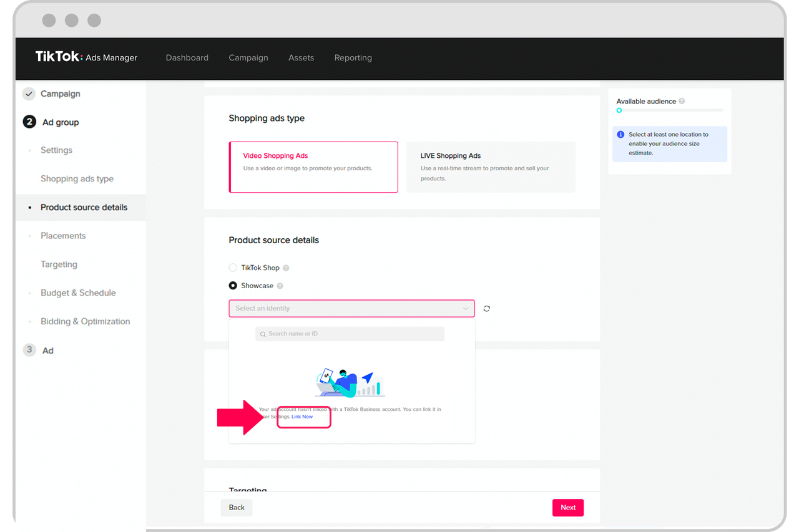The height and width of the screenshot is (532, 799).
Task: Jump to Shopping ads type in sidebar
Action: coord(77,179)
